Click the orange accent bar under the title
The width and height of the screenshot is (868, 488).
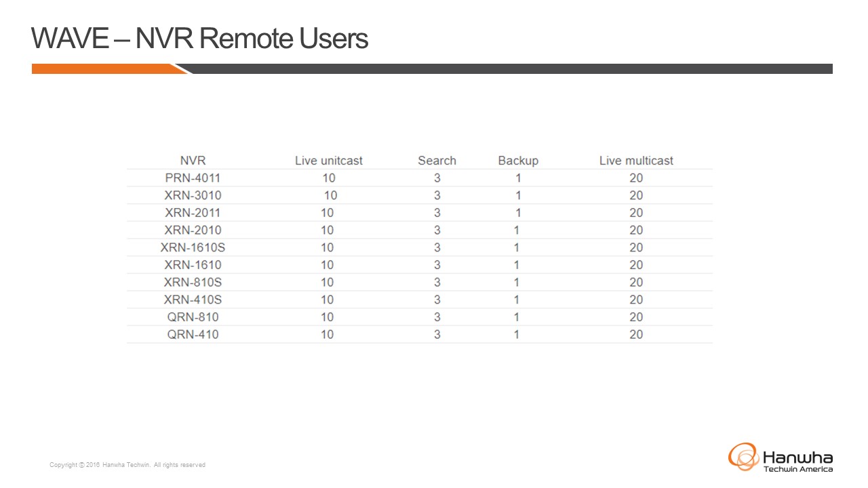coord(105,68)
